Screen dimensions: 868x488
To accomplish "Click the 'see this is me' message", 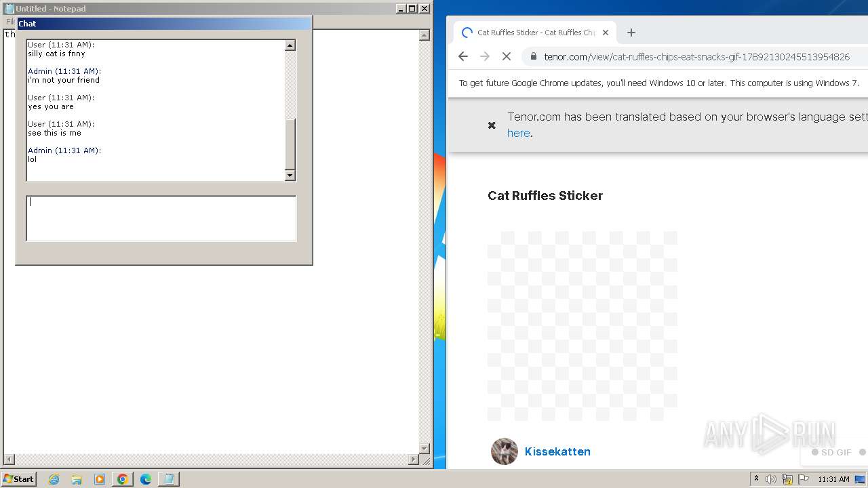I will click(54, 133).
